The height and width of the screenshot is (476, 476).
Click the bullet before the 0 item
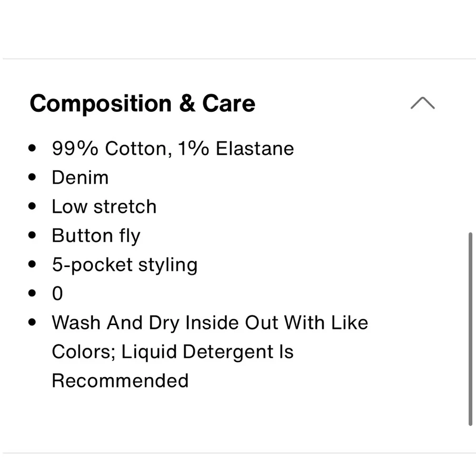point(32,293)
